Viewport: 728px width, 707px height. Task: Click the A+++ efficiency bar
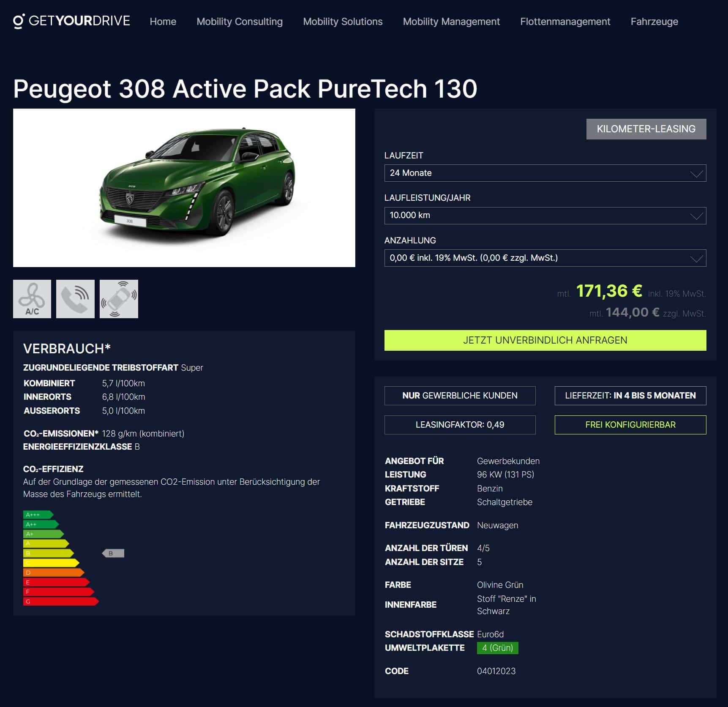click(38, 515)
